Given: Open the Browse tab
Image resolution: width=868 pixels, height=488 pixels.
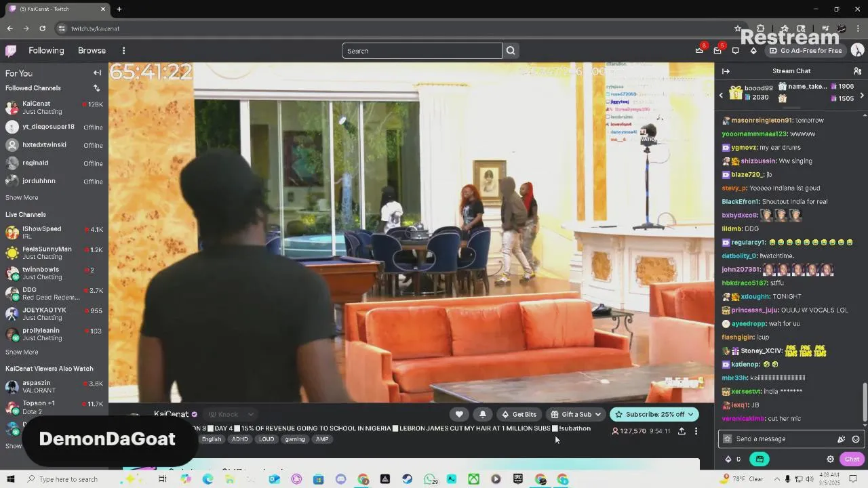Looking at the screenshot, I should 92,51.
